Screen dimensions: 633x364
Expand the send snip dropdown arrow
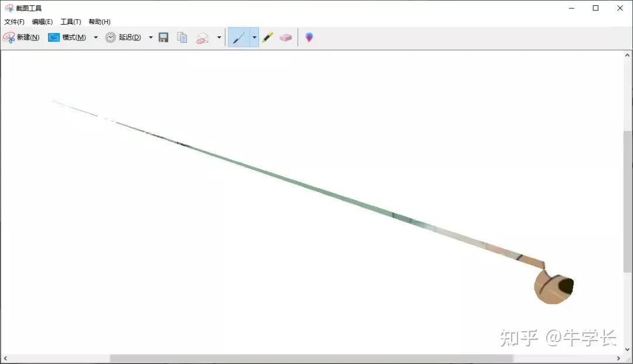[219, 38]
